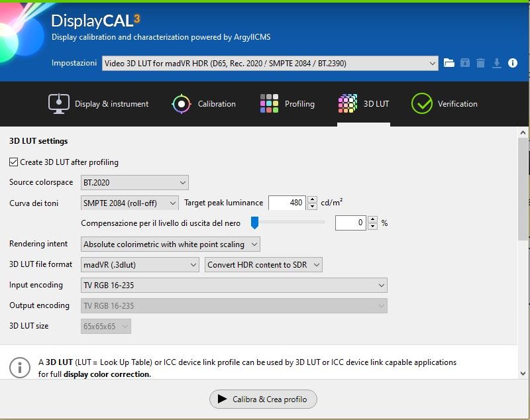Click the Target peak luminance value field
530x420 pixels.
click(x=287, y=203)
